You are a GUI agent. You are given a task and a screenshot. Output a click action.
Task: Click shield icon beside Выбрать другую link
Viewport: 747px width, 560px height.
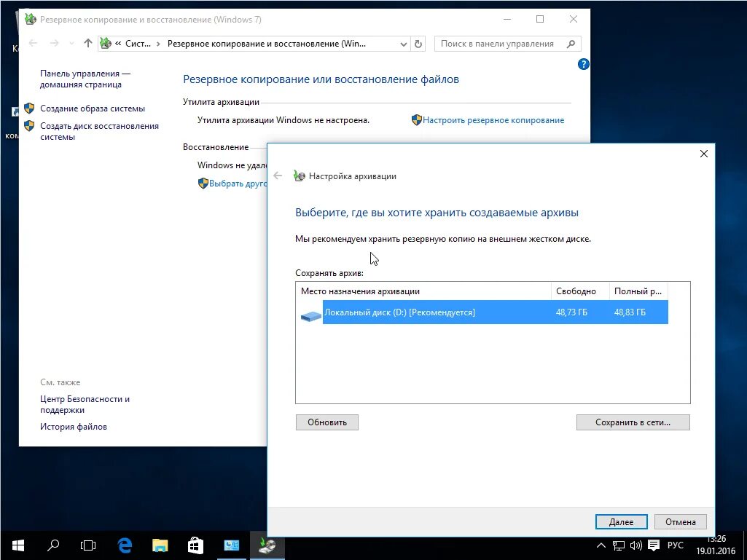point(203,184)
